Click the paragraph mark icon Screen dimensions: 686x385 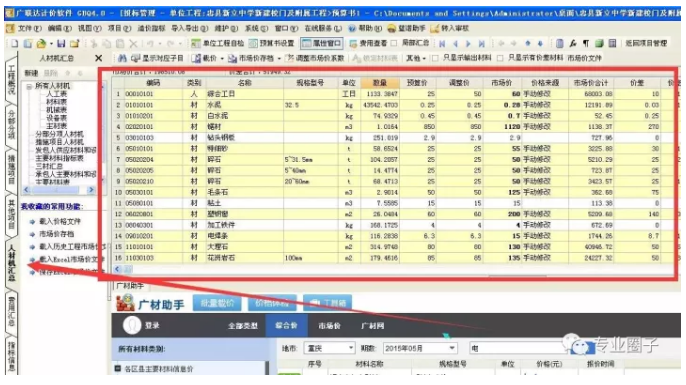pos(586,43)
